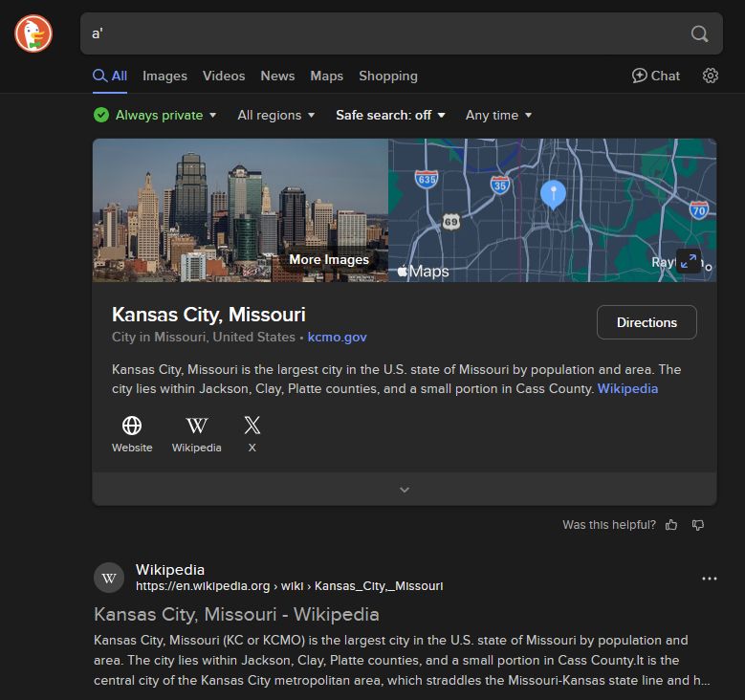Click the thumbs up helpful icon

[671, 525]
